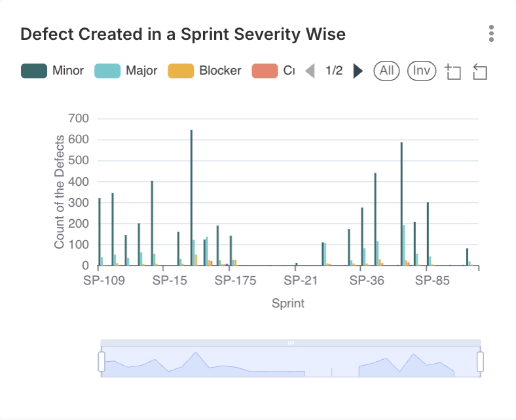Viewport: 516px width, 420px height.
Task: Activate the area zoom selection tool
Action: click(x=453, y=71)
